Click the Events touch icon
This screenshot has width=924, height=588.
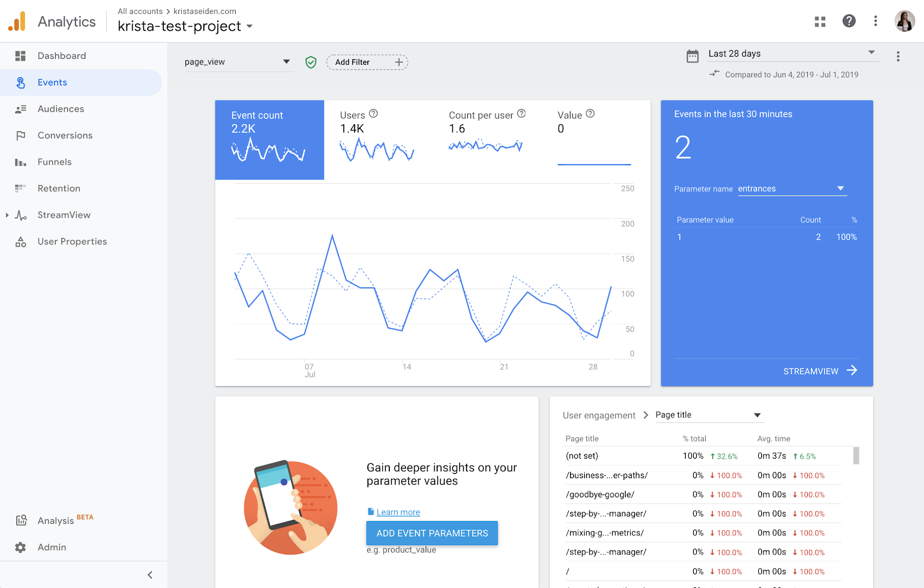click(21, 83)
